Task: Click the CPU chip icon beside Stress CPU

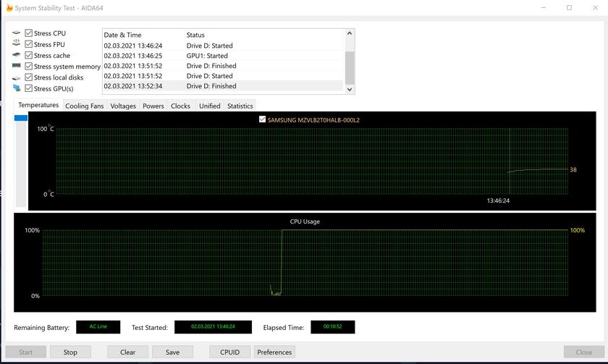Action: click(16, 33)
